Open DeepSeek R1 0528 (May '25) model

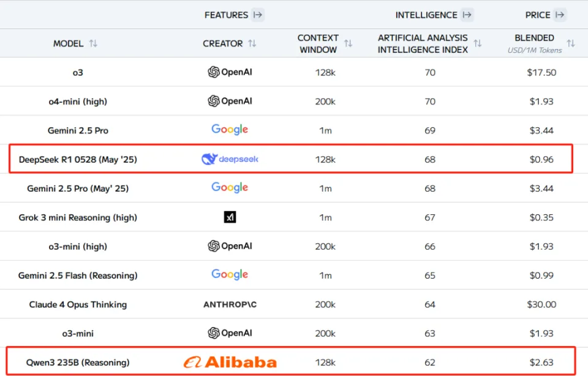tap(78, 159)
